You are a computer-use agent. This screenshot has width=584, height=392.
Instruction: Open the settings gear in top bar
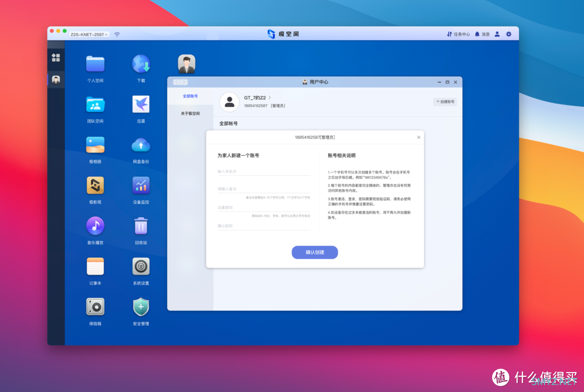(x=509, y=34)
